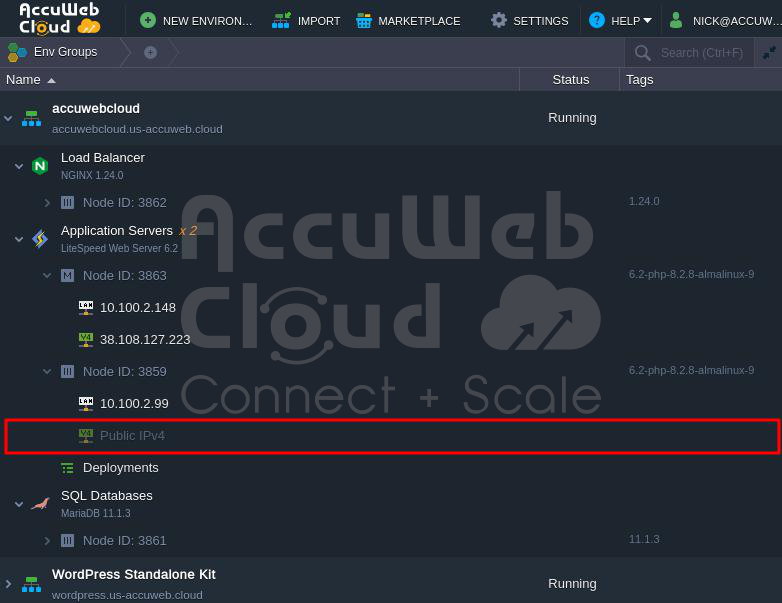Collapse the accuwebcloud environment

8,118
